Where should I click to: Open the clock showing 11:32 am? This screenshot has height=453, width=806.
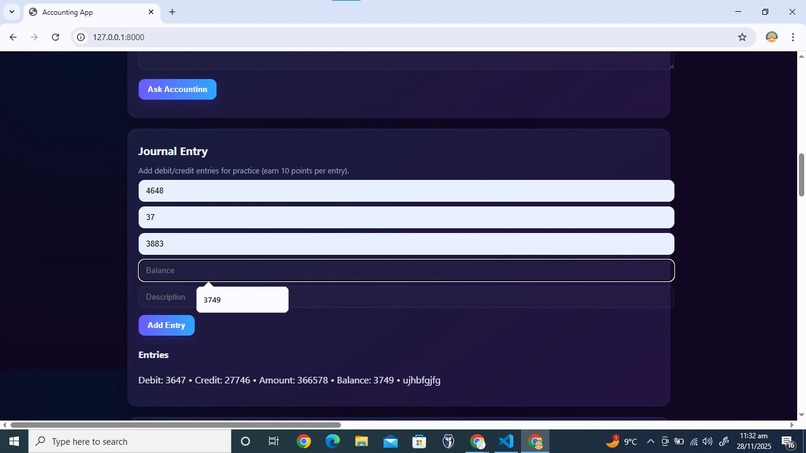(x=754, y=441)
